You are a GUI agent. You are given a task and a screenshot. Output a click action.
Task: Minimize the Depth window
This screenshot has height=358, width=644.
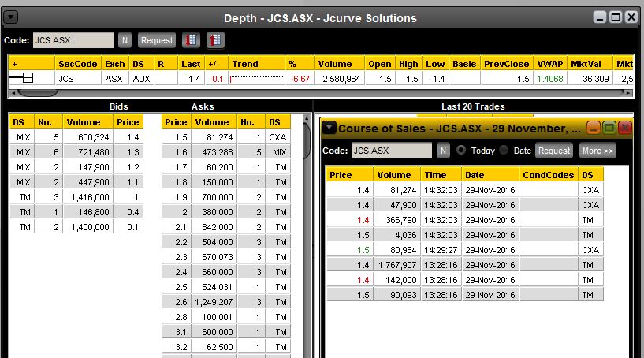[x=600, y=17]
